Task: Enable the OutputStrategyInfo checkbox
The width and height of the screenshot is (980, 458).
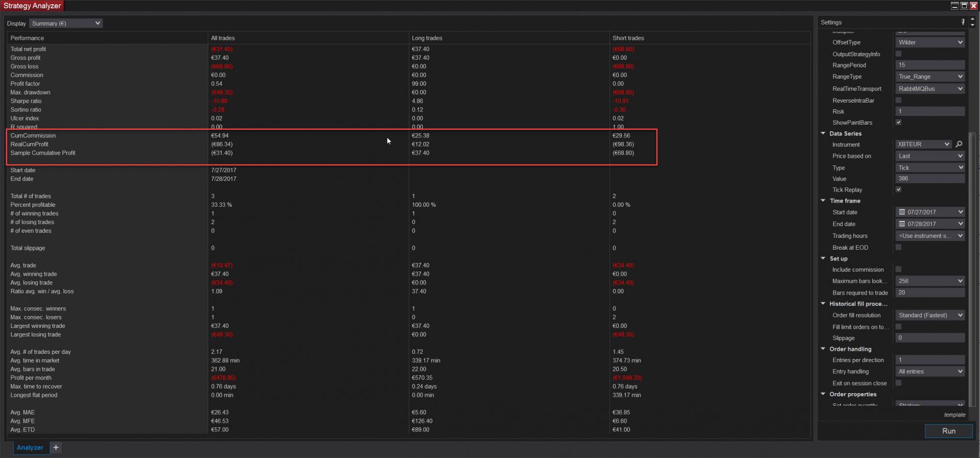Action: [899, 54]
